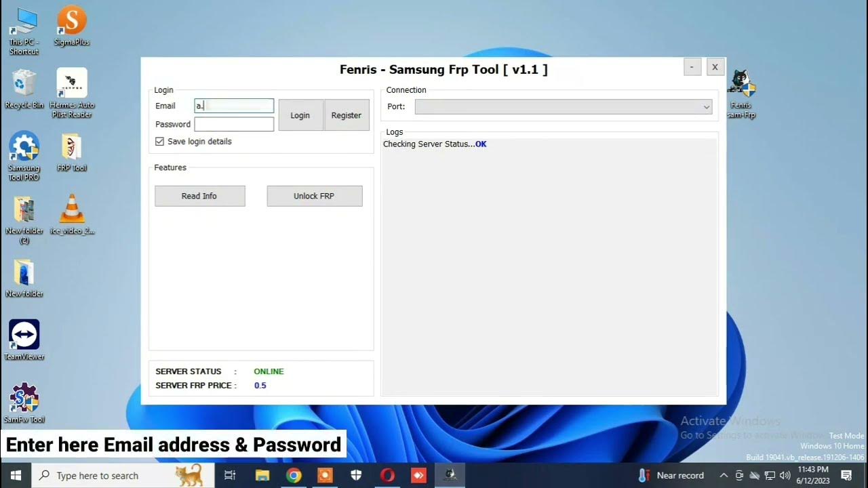The width and height of the screenshot is (868, 488).
Task: Open SigmaPlus desktop shortcut
Action: pyautogui.click(x=71, y=26)
